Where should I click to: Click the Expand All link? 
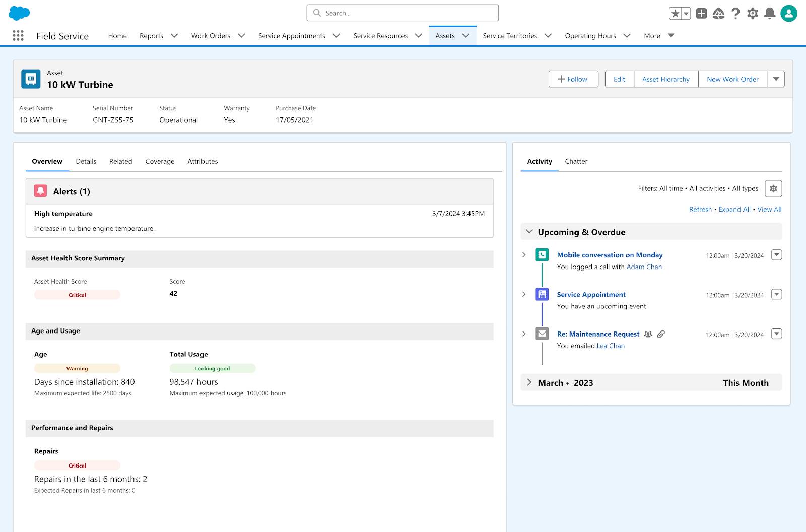coord(734,209)
